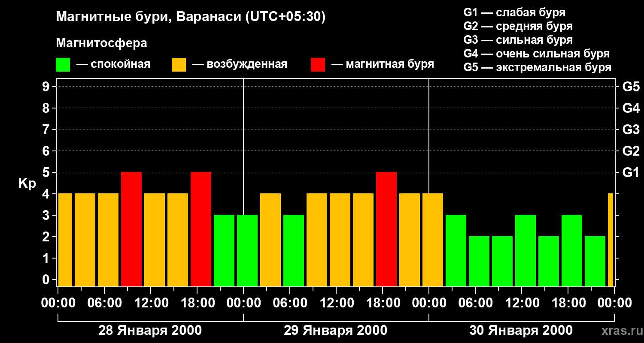Click the only green bar fully within 28 January
The height and width of the screenshot is (343, 644).
(x=224, y=251)
